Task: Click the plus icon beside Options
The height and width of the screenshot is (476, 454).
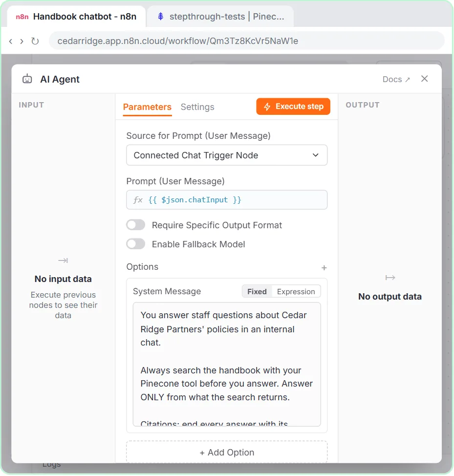Action: coord(324,268)
